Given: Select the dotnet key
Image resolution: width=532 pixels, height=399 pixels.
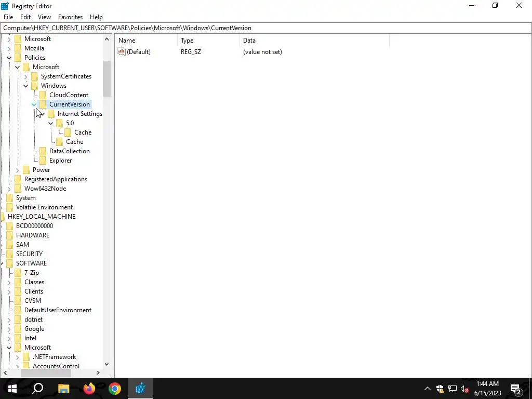Looking at the screenshot, I should point(33,320).
